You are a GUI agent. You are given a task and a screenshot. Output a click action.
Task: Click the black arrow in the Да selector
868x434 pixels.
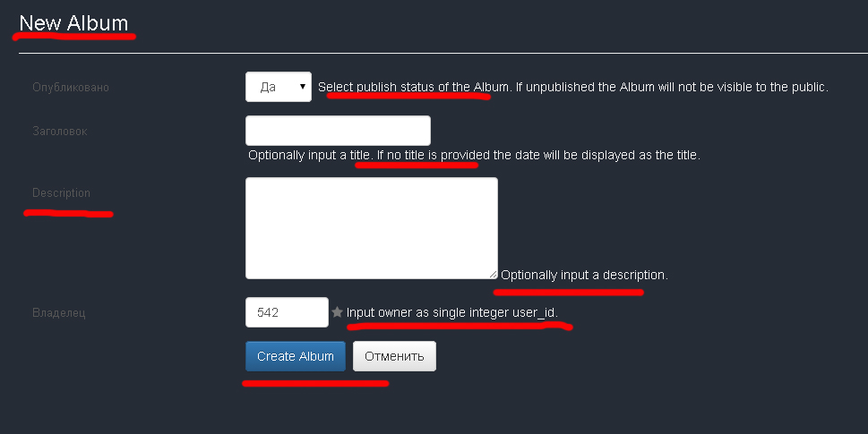click(302, 87)
